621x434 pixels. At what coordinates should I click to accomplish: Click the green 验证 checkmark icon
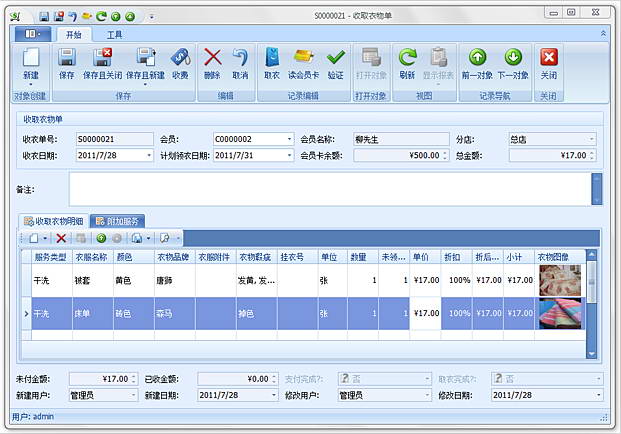(336, 63)
